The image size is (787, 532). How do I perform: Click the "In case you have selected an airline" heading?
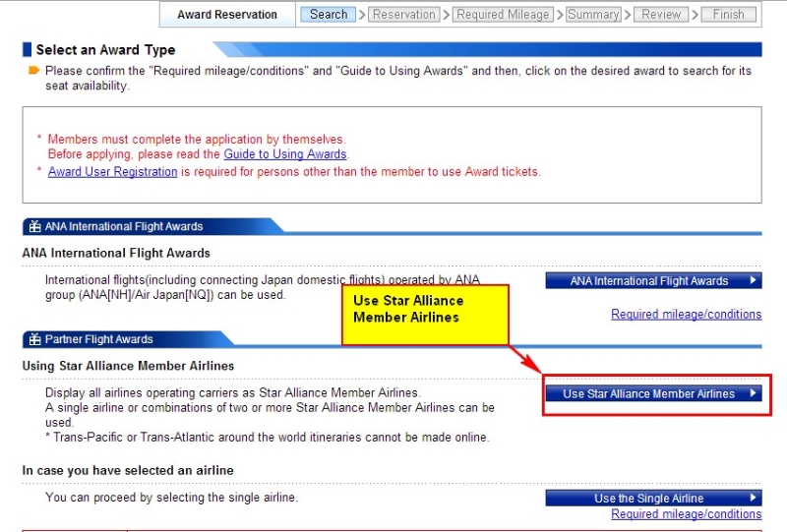[x=128, y=470]
